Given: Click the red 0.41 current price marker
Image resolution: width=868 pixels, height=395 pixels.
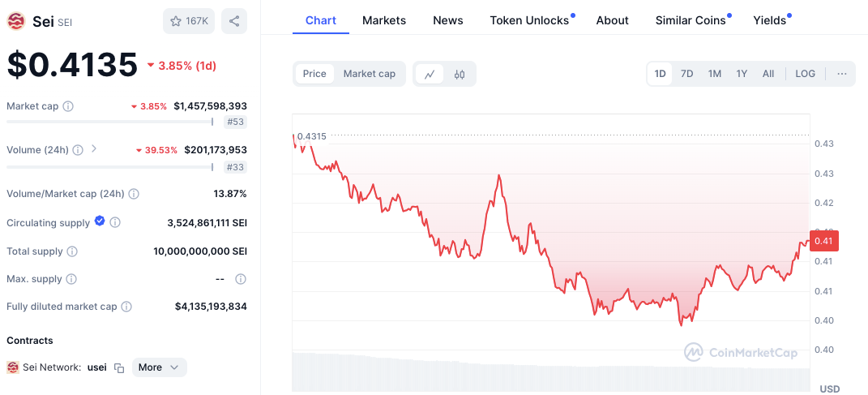Looking at the screenshot, I should point(824,240).
